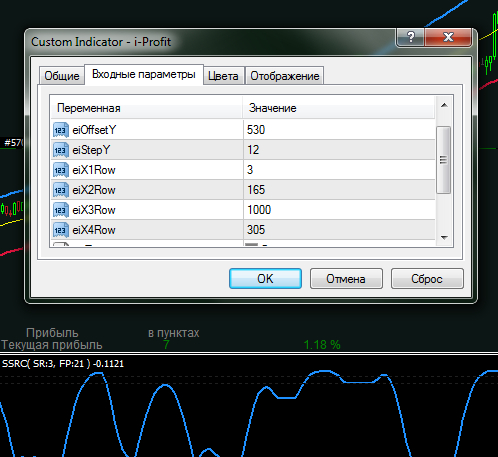
Task: Click the parameter list scroll down arrow
Action: click(x=444, y=238)
